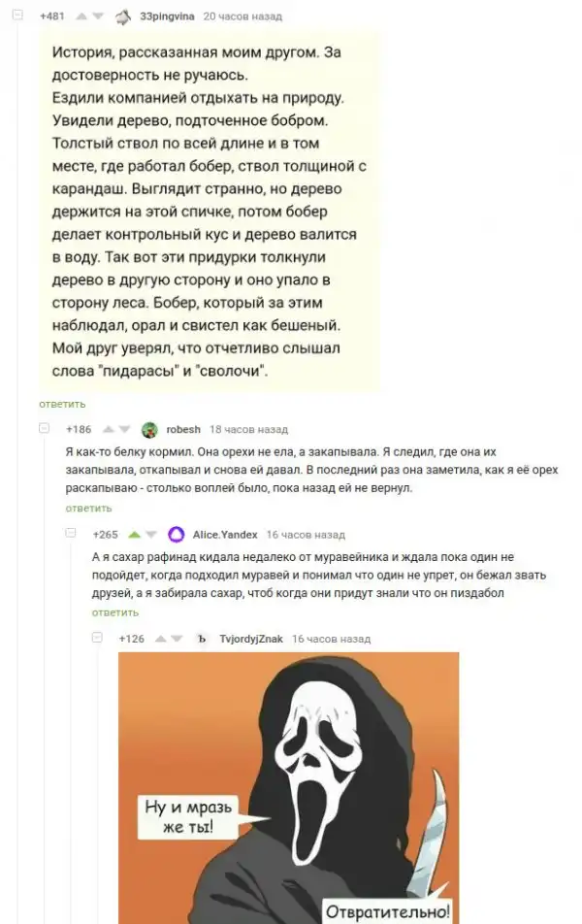Reply to robesh's comment via 'ответить'
582x924 pixels.
[88, 509]
